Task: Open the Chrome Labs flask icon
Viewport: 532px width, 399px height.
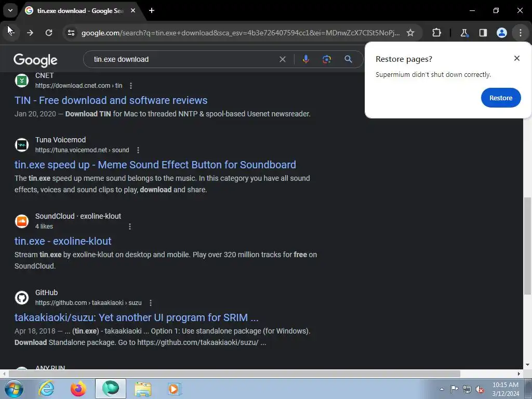Action: click(464, 33)
